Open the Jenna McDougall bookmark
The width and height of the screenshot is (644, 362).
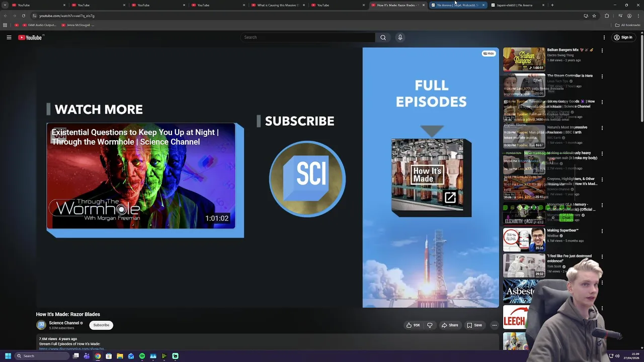77,25
